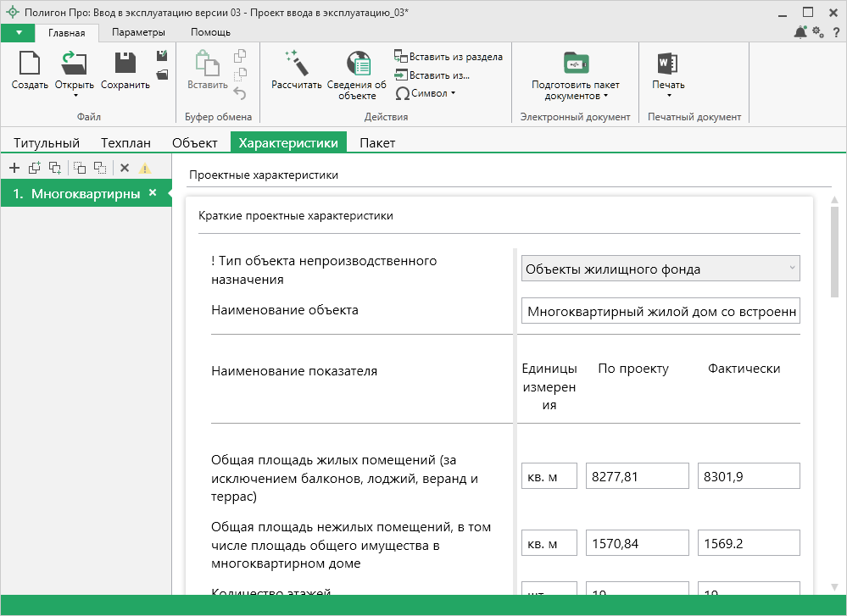Close the Многоквартирны list item
Viewport: 847px width, 616px height.
153,192
